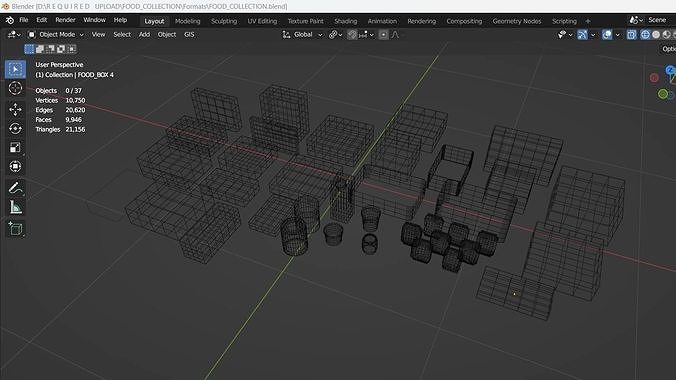Image resolution: width=676 pixels, height=380 pixels.
Task: Activate the 3D Cursor tool
Action: [15, 88]
